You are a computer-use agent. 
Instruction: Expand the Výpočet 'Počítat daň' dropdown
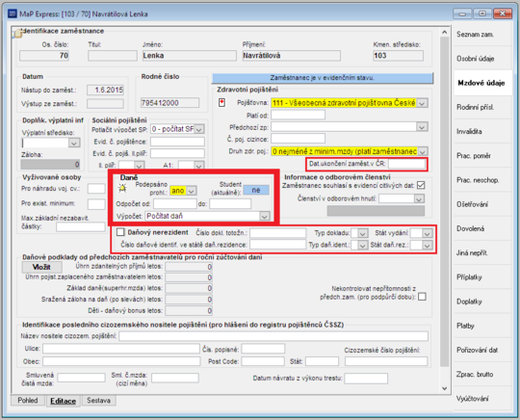pyautogui.click(x=264, y=217)
